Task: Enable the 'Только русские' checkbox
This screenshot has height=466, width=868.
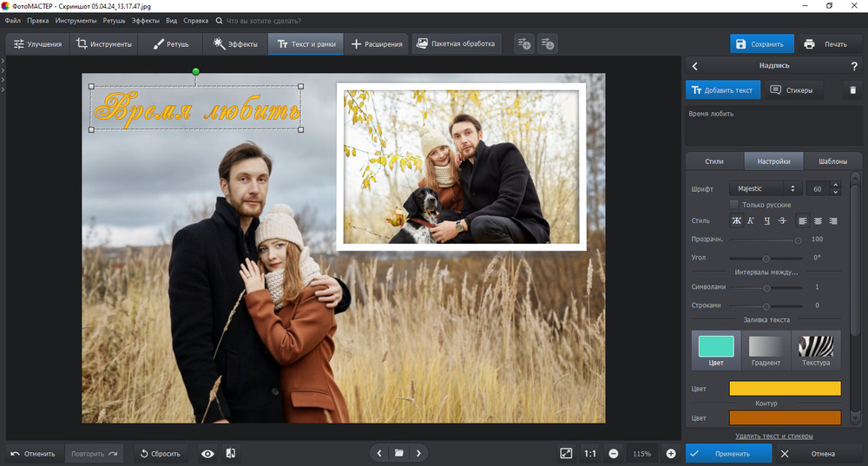Action: pyautogui.click(x=734, y=205)
